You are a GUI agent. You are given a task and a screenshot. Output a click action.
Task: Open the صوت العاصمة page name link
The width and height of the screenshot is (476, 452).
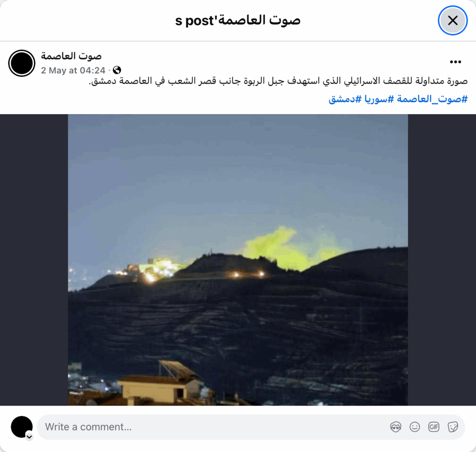(71, 56)
